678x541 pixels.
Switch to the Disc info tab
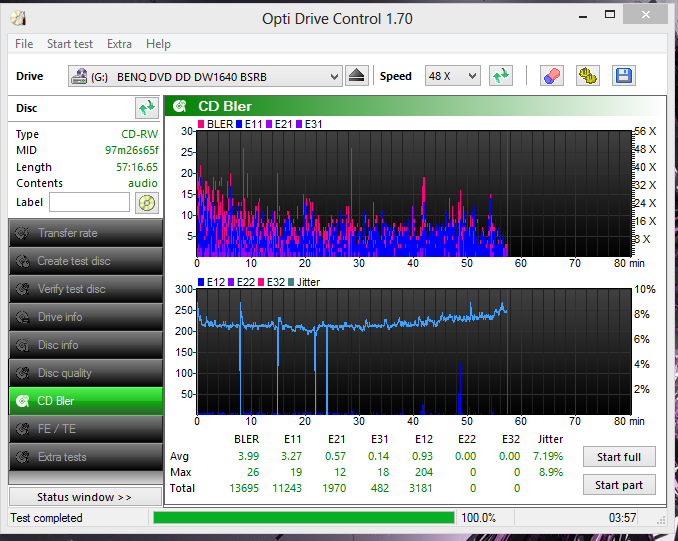(x=86, y=345)
